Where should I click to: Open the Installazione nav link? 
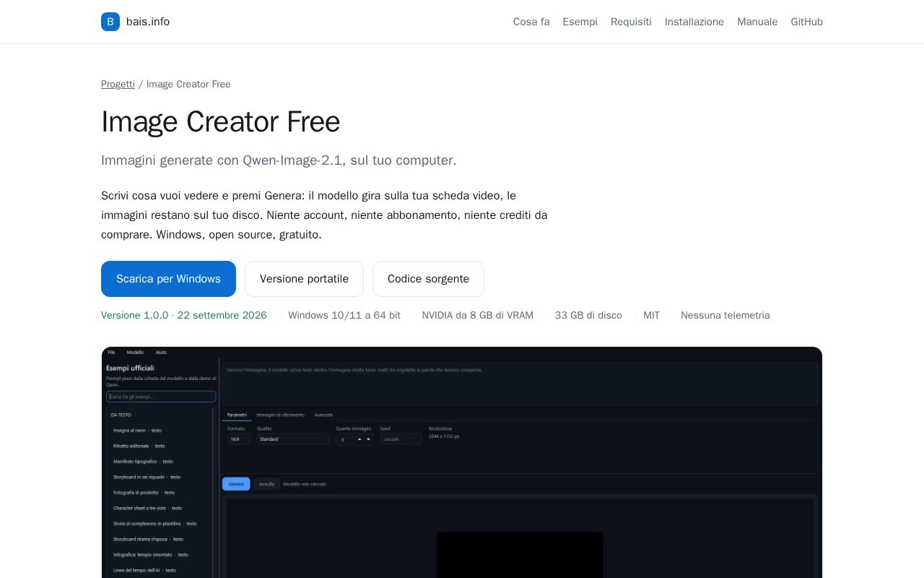click(694, 22)
